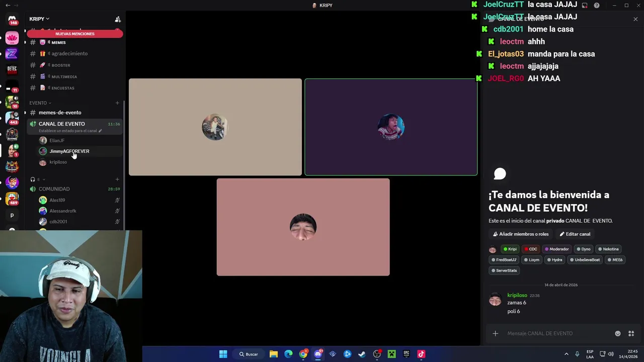Select the purple-background video tile

(391, 127)
